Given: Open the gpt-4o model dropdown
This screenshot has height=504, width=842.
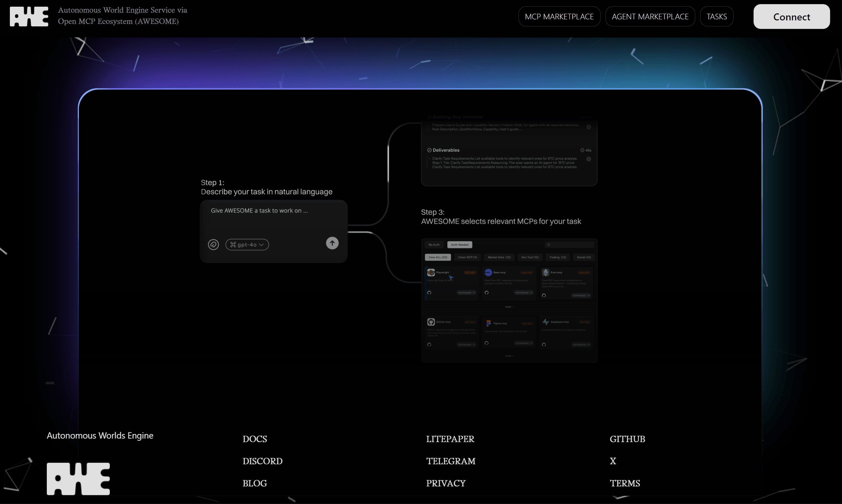Looking at the screenshot, I should pyautogui.click(x=247, y=245).
